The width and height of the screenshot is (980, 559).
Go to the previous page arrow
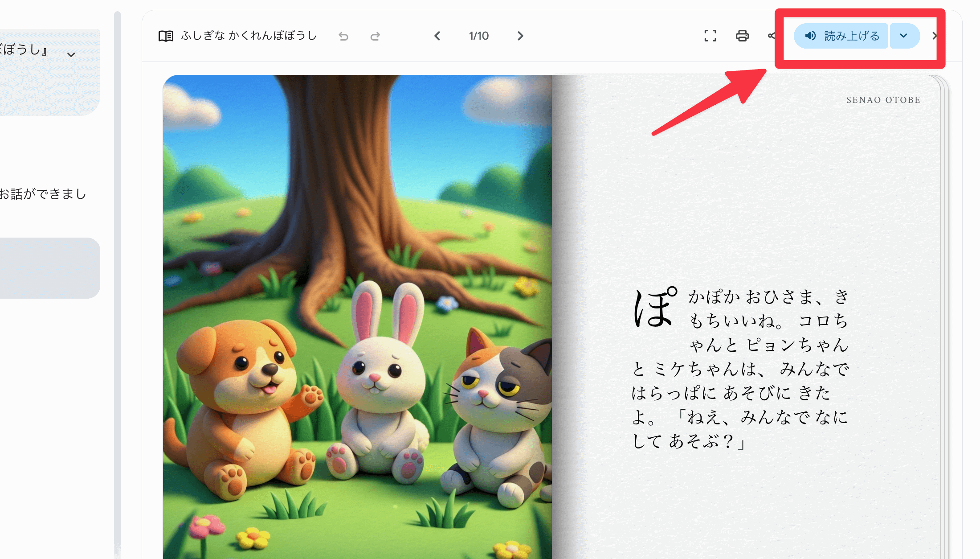[437, 36]
